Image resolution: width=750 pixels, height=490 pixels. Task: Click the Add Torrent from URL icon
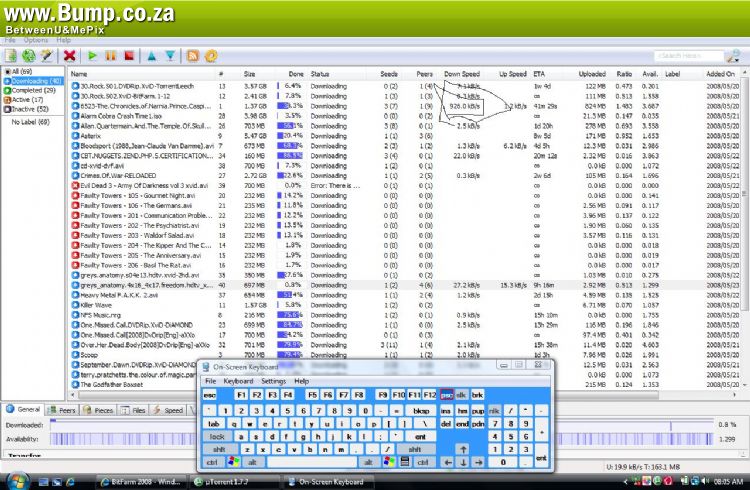28,56
